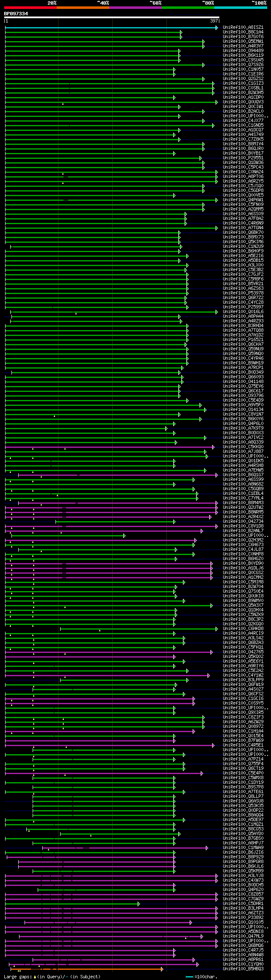Select the UniRef100_C5KKQ0 label
271x980 pixels.
point(243,447)
